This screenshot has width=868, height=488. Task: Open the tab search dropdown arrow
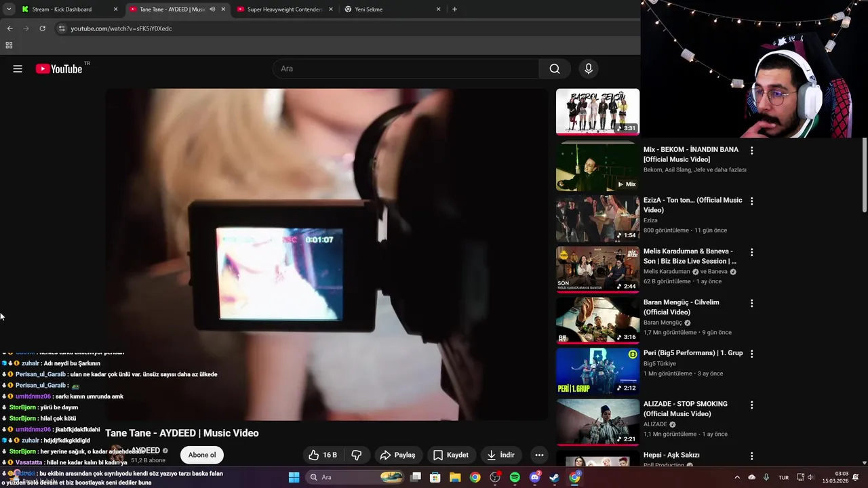pyautogui.click(x=9, y=9)
